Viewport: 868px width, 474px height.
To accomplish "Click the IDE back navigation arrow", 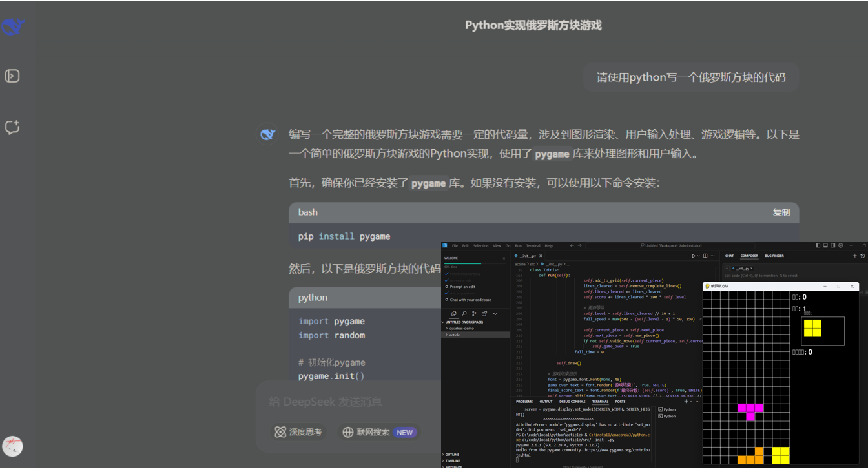I will click(572, 245).
